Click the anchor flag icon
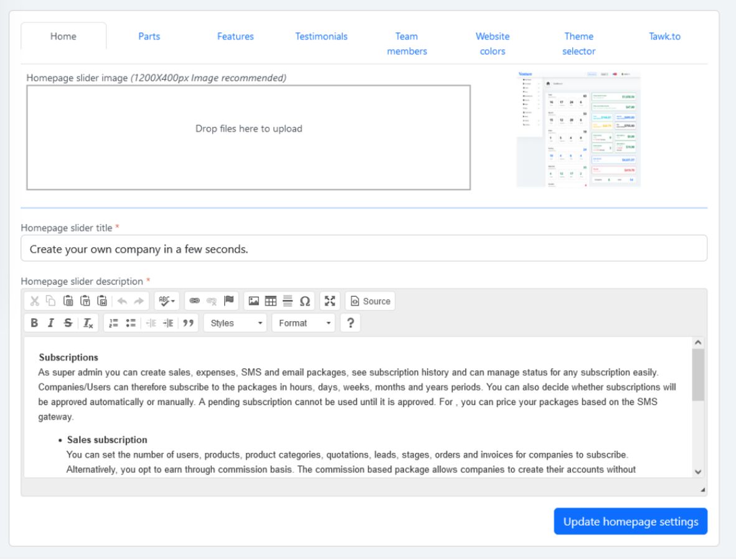736x560 pixels. [x=228, y=301]
